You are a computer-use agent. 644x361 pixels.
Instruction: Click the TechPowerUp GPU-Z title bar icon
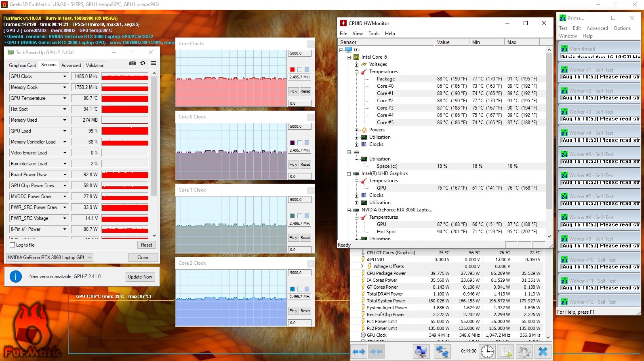(x=11, y=52)
